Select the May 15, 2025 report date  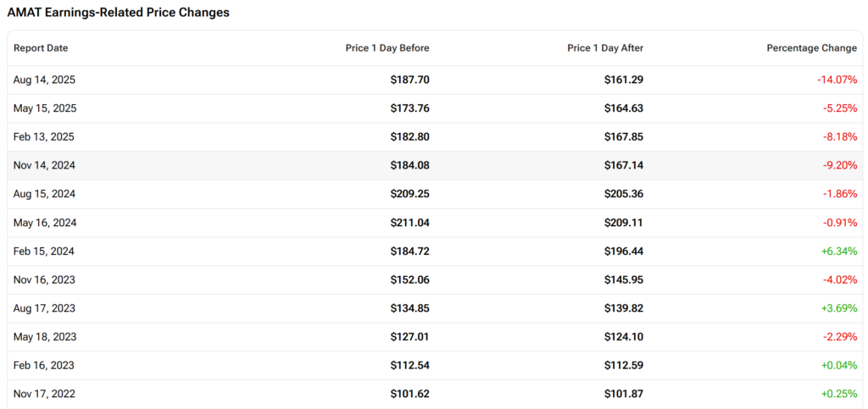tap(45, 108)
